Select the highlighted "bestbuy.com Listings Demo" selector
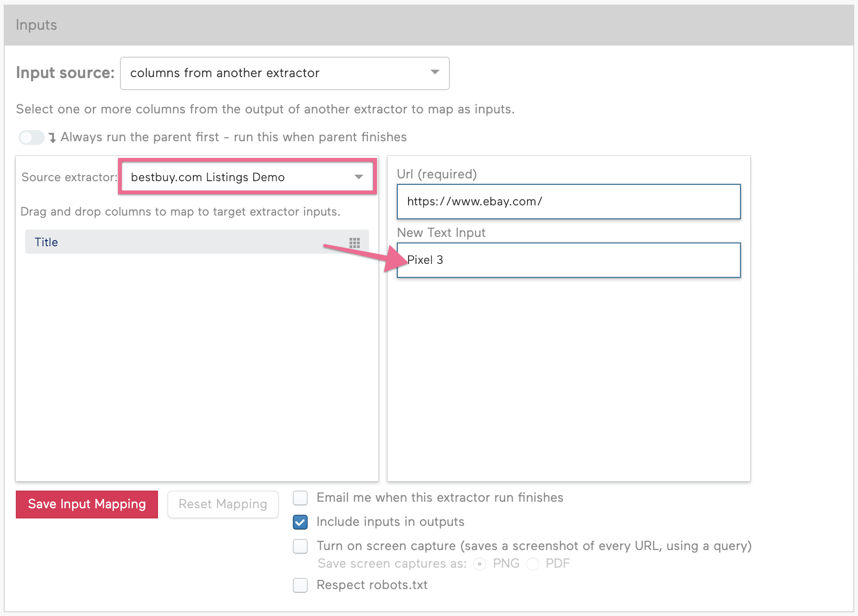Viewport: 858px width, 616px height. (246, 177)
